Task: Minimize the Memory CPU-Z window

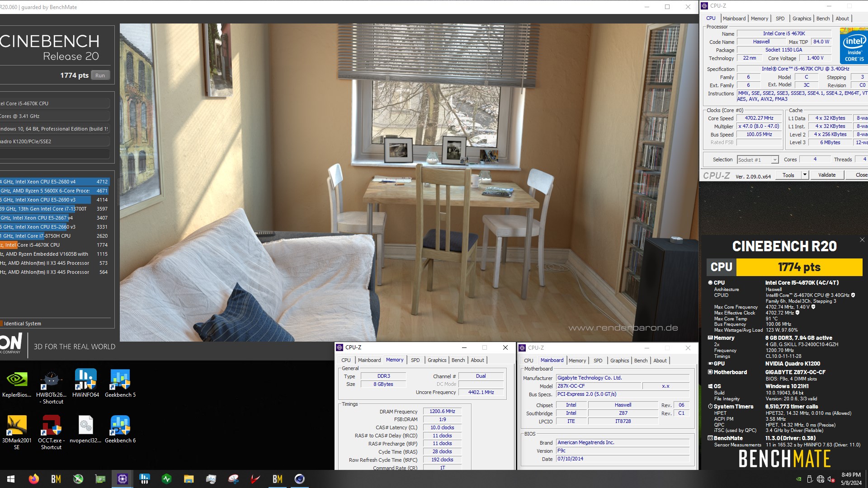Action: coord(464,347)
